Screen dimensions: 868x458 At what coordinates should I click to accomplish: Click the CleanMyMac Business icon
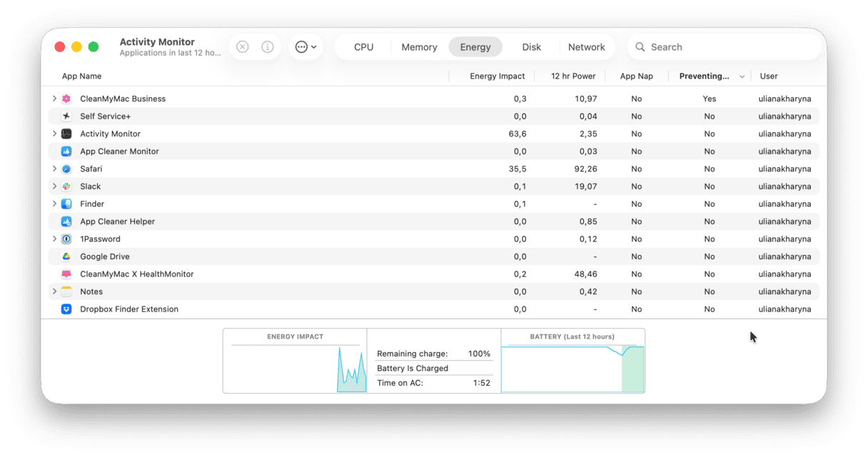coord(66,99)
